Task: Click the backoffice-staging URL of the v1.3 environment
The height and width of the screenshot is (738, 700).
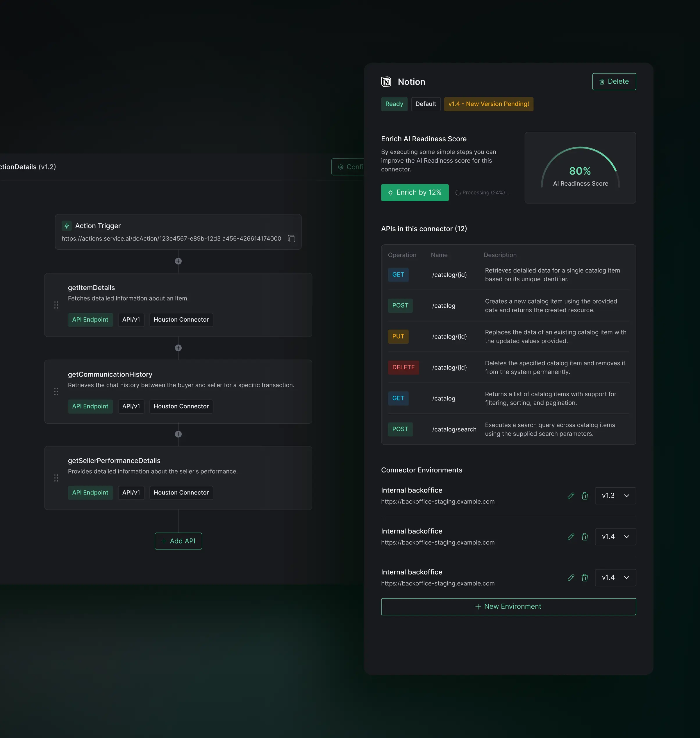Action: pos(438,502)
